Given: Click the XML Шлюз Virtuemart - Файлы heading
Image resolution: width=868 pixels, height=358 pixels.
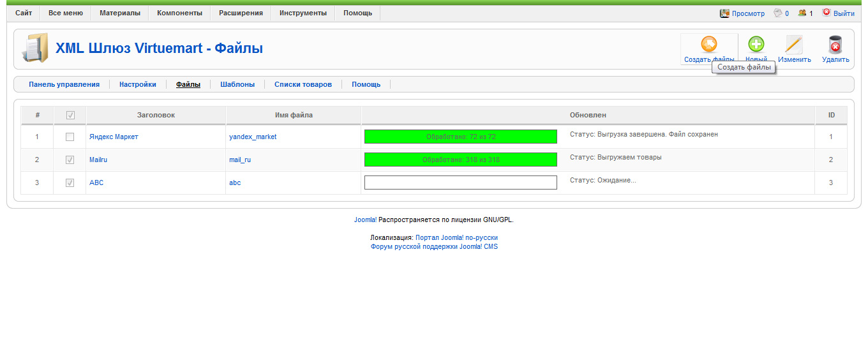Looking at the screenshot, I should click(160, 48).
